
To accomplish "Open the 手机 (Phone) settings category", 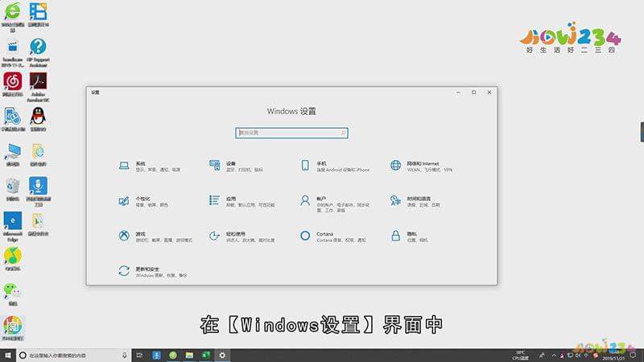I will click(335, 166).
